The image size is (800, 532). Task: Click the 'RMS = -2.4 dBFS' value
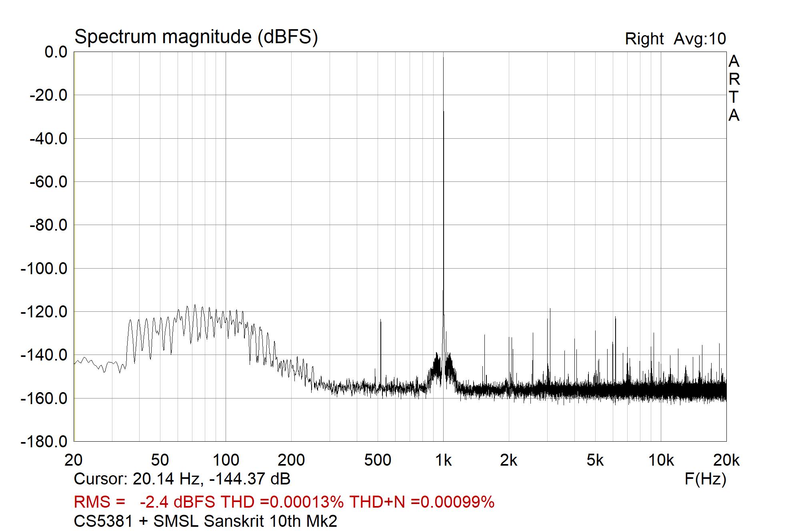coord(144,502)
